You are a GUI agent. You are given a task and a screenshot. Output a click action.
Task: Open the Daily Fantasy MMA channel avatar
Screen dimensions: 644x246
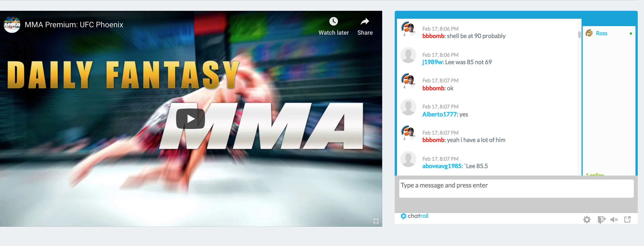tap(12, 25)
